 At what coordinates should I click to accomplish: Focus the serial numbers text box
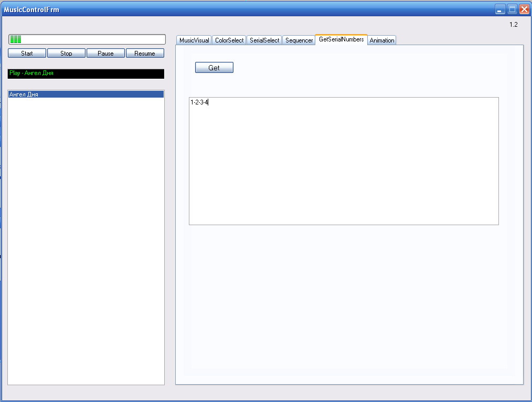tap(344, 161)
